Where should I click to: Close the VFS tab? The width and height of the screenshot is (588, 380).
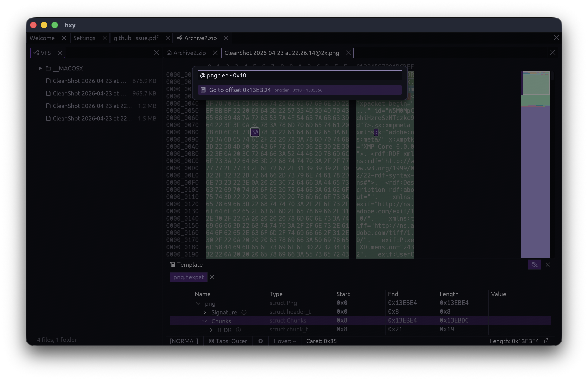tap(60, 53)
